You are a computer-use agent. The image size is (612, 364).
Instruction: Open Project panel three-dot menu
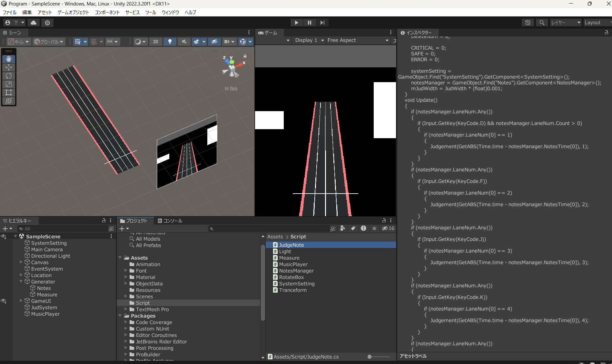coord(391,221)
